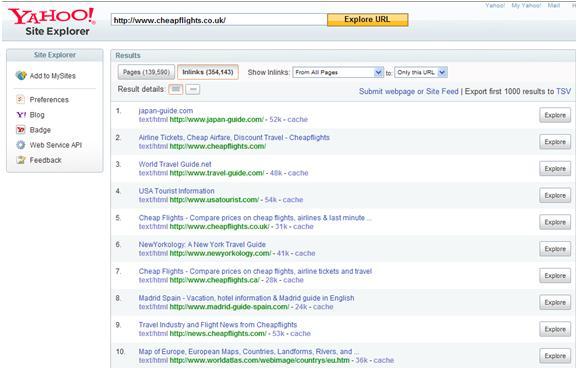Open Travel Industry and Flight News title
This screenshot has width=577, height=369.
click(x=218, y=325)
